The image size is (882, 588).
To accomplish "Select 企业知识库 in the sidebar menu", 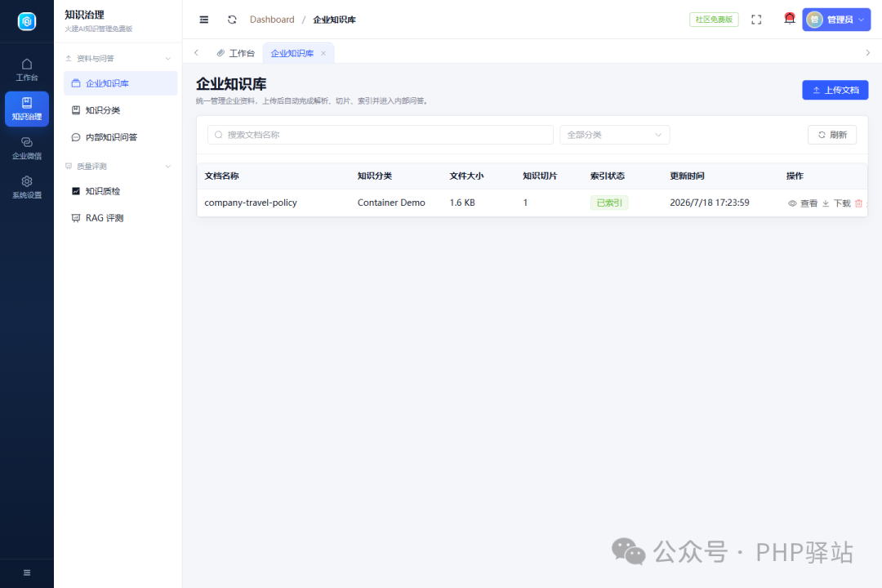I will (x=120, y=83).
